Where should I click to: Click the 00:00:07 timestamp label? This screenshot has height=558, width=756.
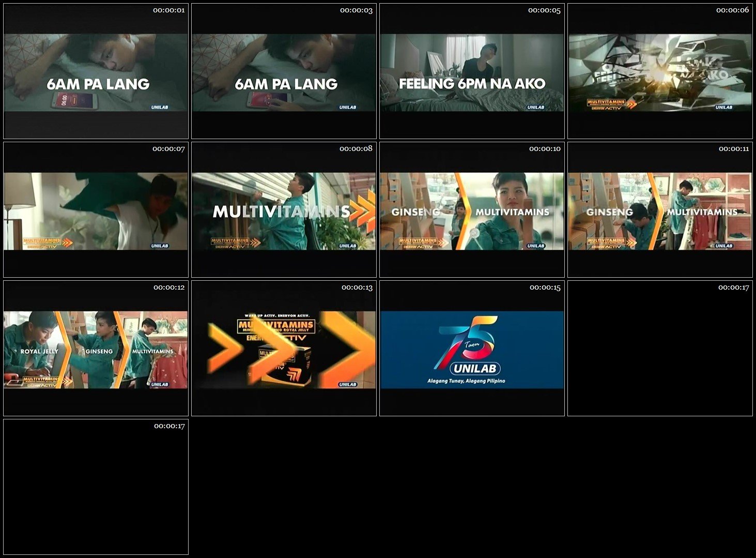(168, 149)
